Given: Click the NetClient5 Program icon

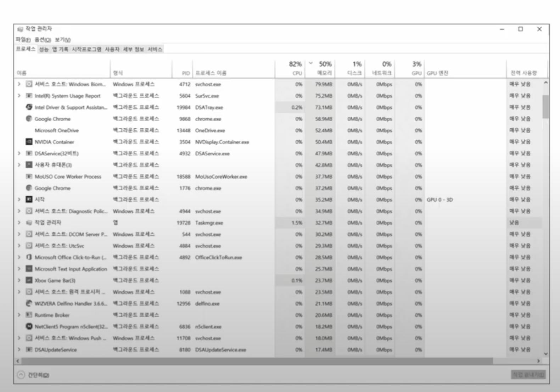Looking at the screenshot, I should click(29, 326).
